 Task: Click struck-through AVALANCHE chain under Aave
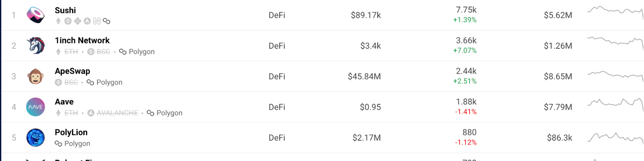click(x=113, y=113)
